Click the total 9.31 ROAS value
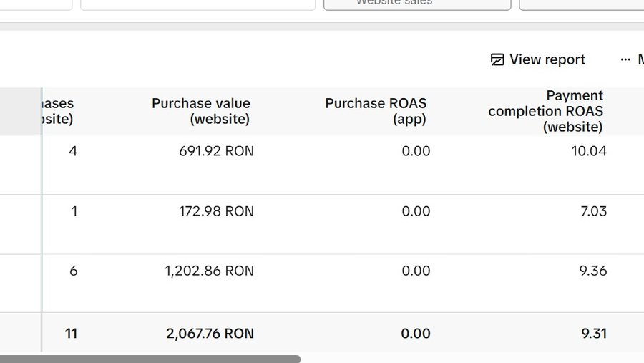 (x=594, y=334)
